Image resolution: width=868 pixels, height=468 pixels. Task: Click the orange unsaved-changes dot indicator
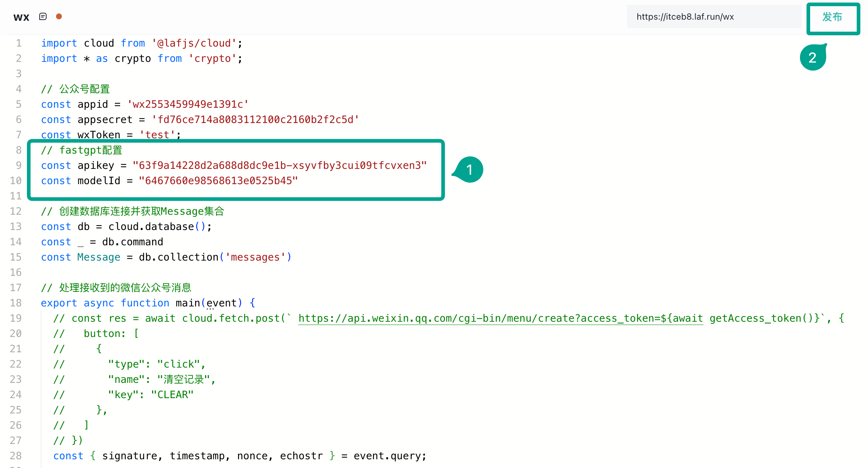tap(59, 16)
